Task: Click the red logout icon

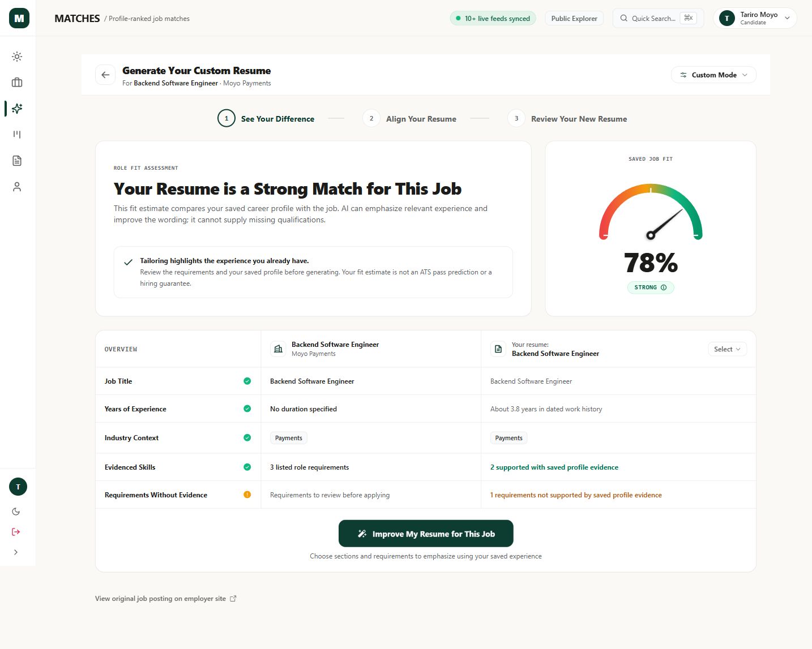Action: click(16, 532)
